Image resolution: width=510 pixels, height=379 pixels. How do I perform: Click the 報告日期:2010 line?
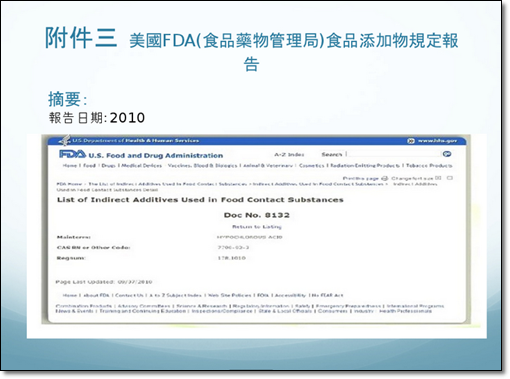click(97, 118)
